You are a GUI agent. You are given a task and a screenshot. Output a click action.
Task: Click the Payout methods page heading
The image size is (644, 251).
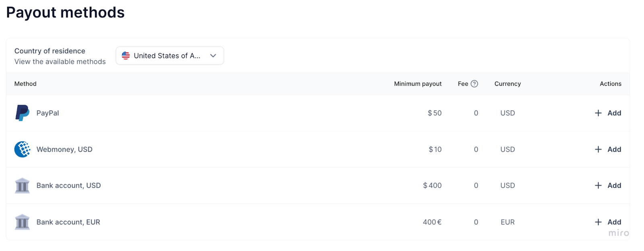tap(65, 12)
